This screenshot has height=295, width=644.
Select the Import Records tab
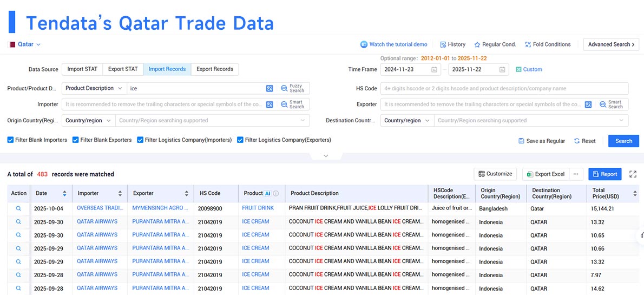point(167,69)
